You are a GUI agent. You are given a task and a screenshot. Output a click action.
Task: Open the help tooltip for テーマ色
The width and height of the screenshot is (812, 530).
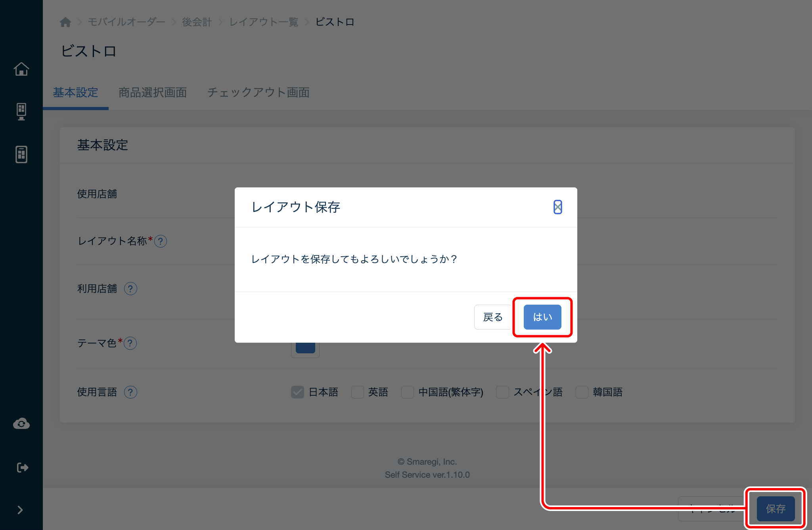[x=131, y=343]
